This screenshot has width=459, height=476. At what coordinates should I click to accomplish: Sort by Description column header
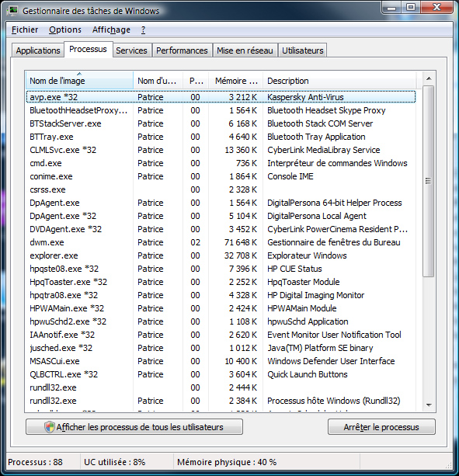(x=339, y=81)
